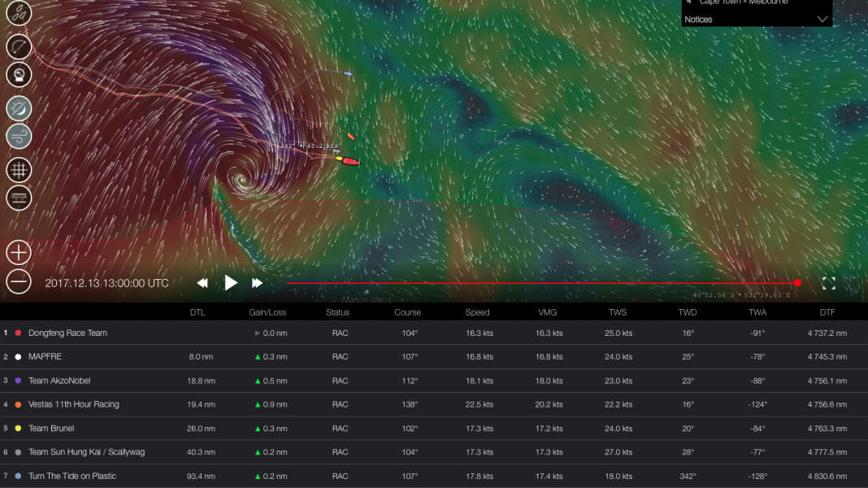Select the fleet tracks icon

coord(19,13)
